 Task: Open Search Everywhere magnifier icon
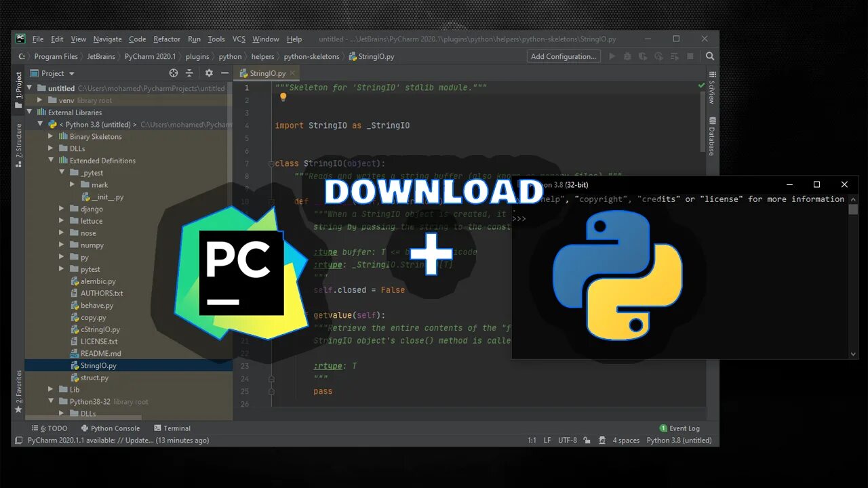tap(710, 57)
